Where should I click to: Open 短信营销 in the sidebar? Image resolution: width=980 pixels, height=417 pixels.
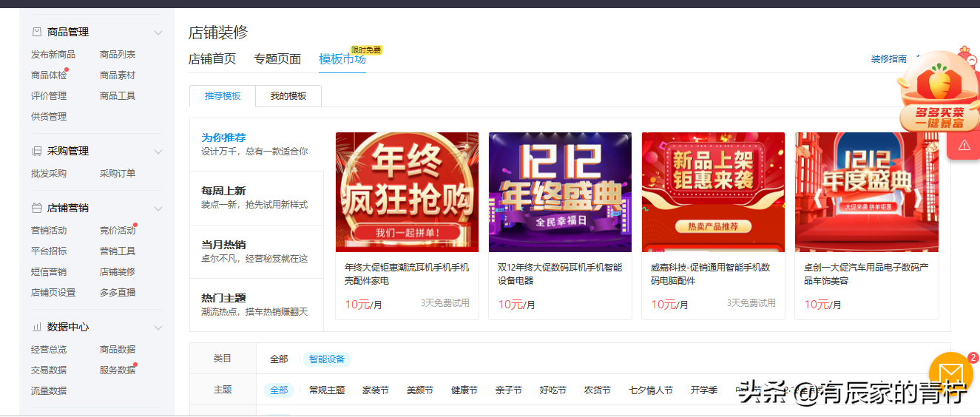(49, 272)
